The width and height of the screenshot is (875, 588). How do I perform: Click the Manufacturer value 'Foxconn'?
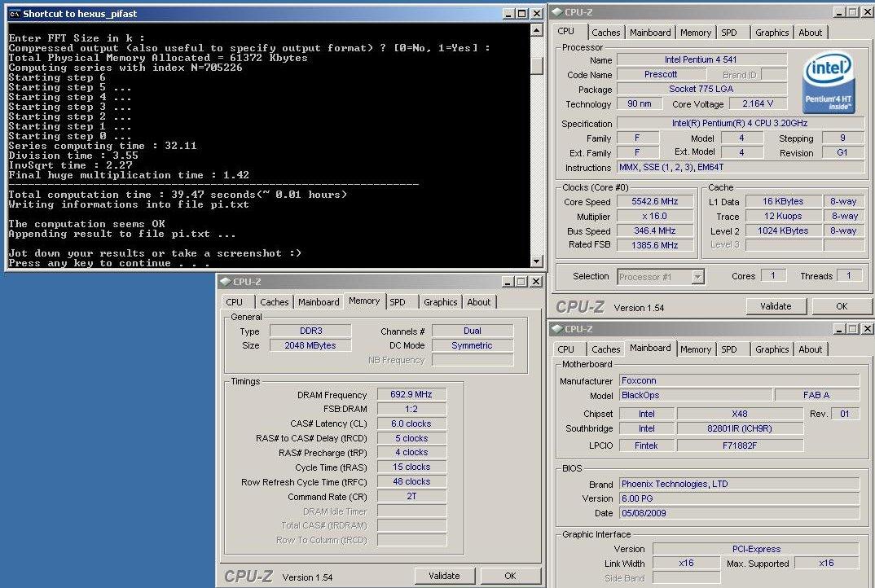click(740, 380)
